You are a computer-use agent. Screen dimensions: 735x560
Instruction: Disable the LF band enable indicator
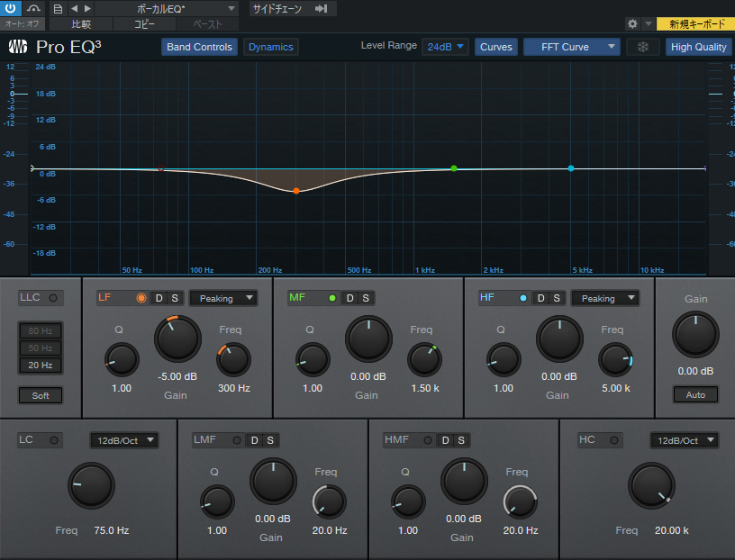[x=141, y=298]
